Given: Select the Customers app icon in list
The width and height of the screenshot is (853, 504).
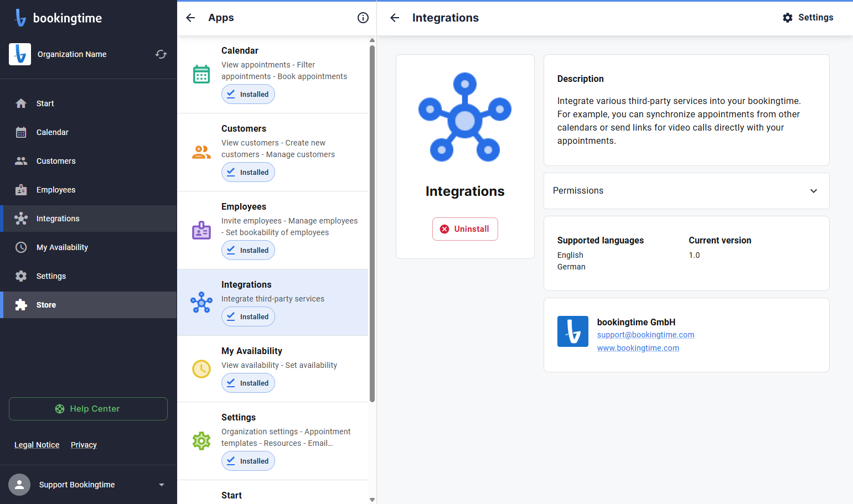Looking at the screenshot, I should click(201, 152).
